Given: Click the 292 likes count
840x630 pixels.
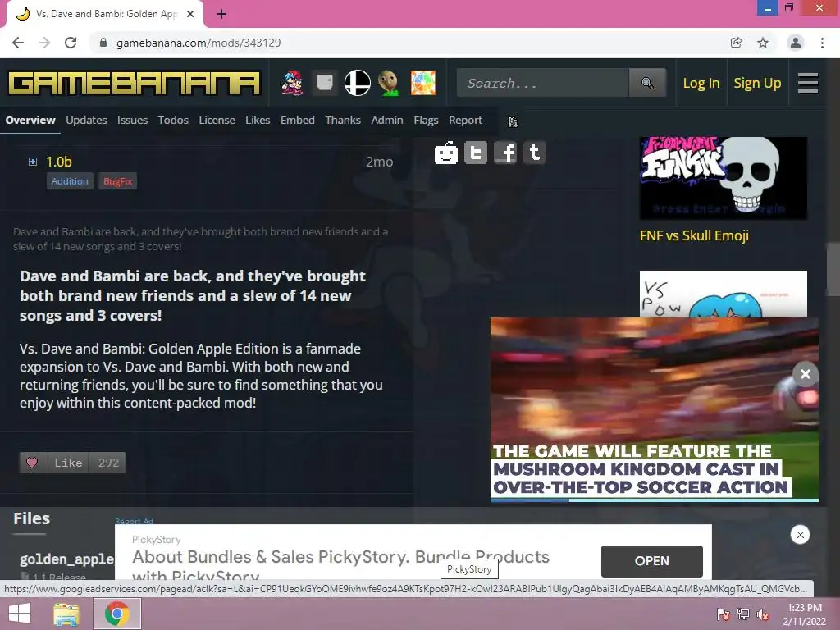Looking at the screenshot, I should (108, 463).
